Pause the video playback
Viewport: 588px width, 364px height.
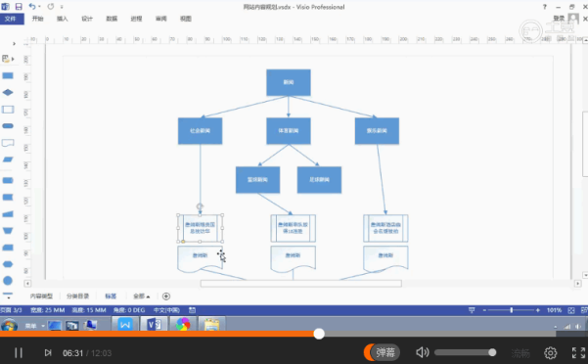[x=19, y=353]
